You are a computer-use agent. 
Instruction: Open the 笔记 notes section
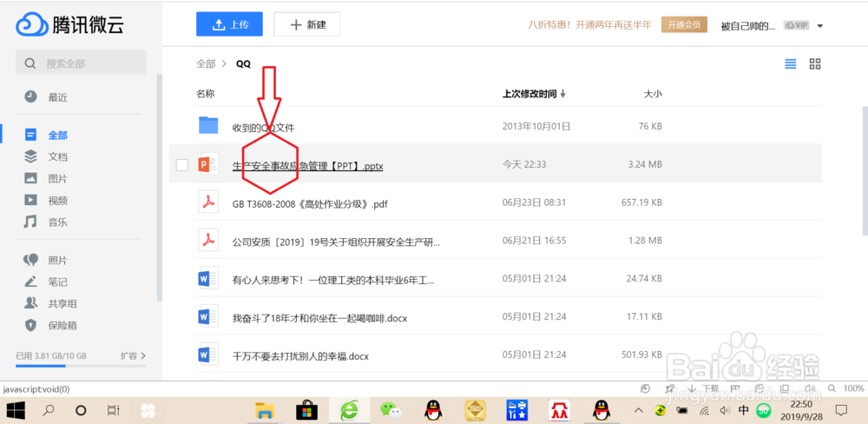(x=57, y=282)
